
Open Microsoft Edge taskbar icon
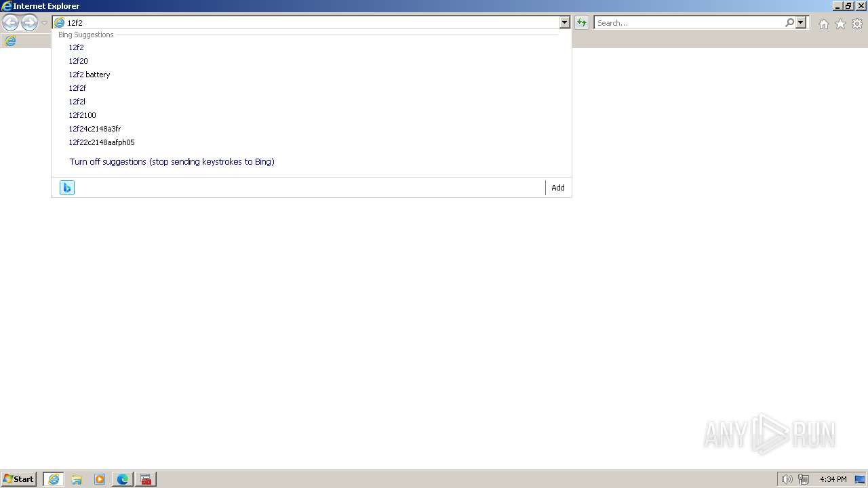coord(123,479)
